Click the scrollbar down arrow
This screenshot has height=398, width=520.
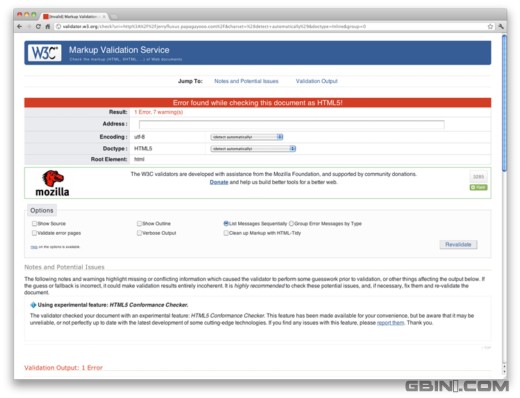tap(504, 371)
